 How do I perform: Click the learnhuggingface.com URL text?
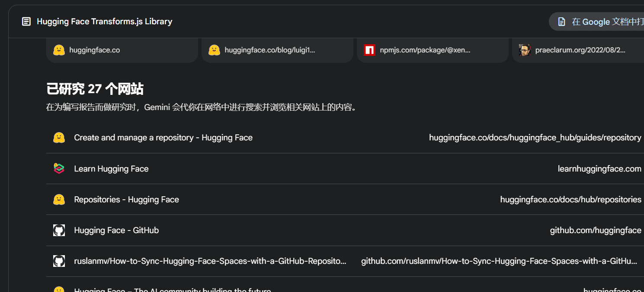pyautogui.click(x=599, y=169)
